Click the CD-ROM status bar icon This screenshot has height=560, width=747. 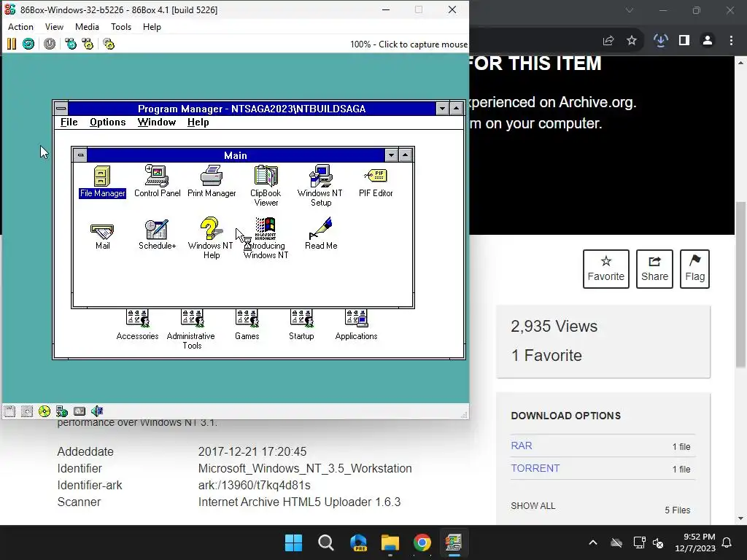44,411
